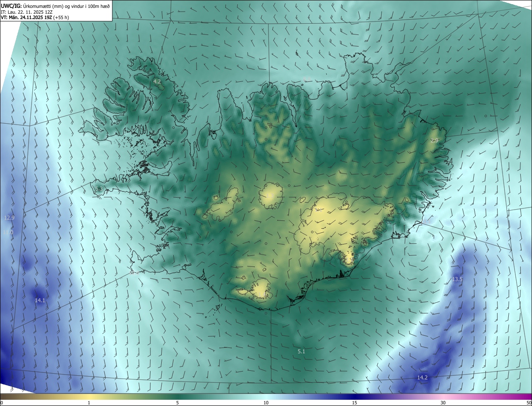
Task: Click the color scale label 1
Action: (89, 403)
